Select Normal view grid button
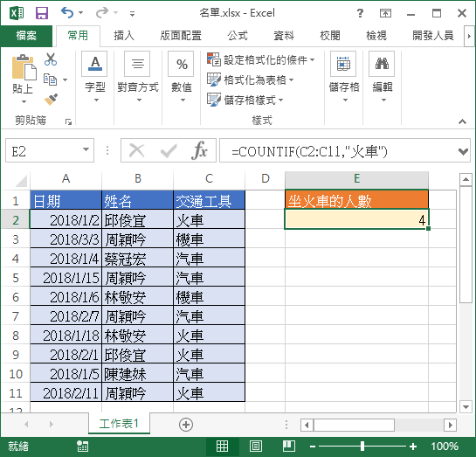This screenshot has width=476, height=457. (x=222, y=447)
